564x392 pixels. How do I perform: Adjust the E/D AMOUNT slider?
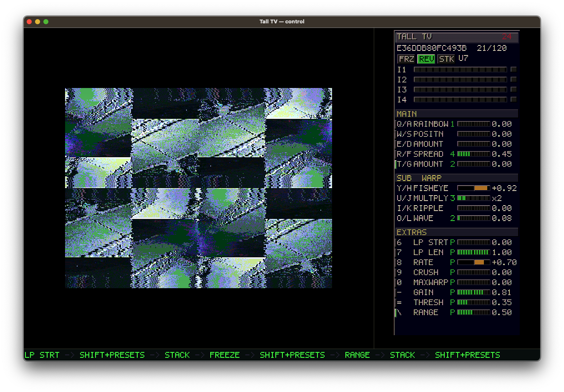coord(473,144)
